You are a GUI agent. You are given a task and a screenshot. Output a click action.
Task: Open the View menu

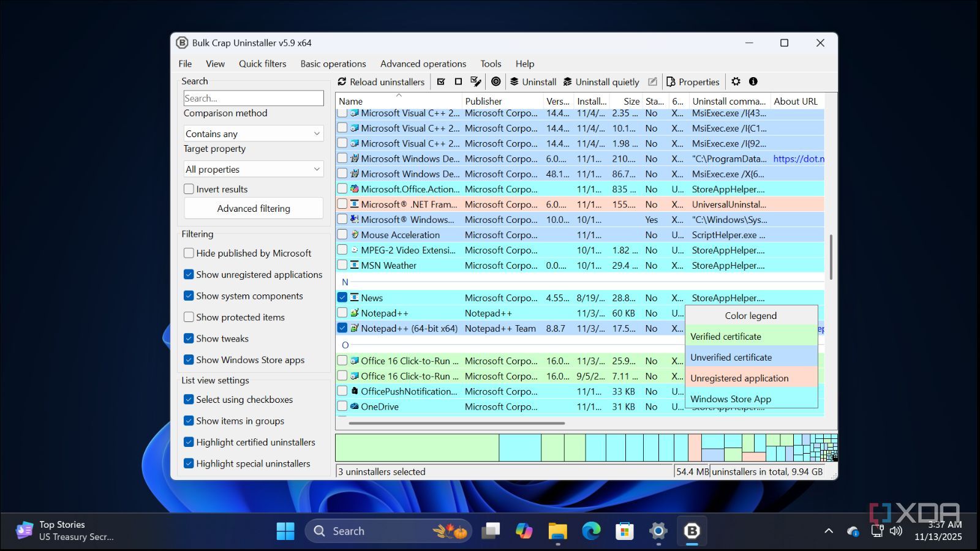point(215,64)
